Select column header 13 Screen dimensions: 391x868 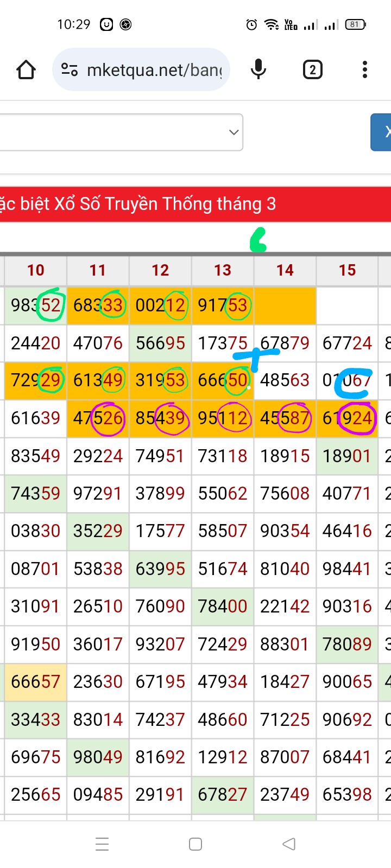tap(223, 270)
